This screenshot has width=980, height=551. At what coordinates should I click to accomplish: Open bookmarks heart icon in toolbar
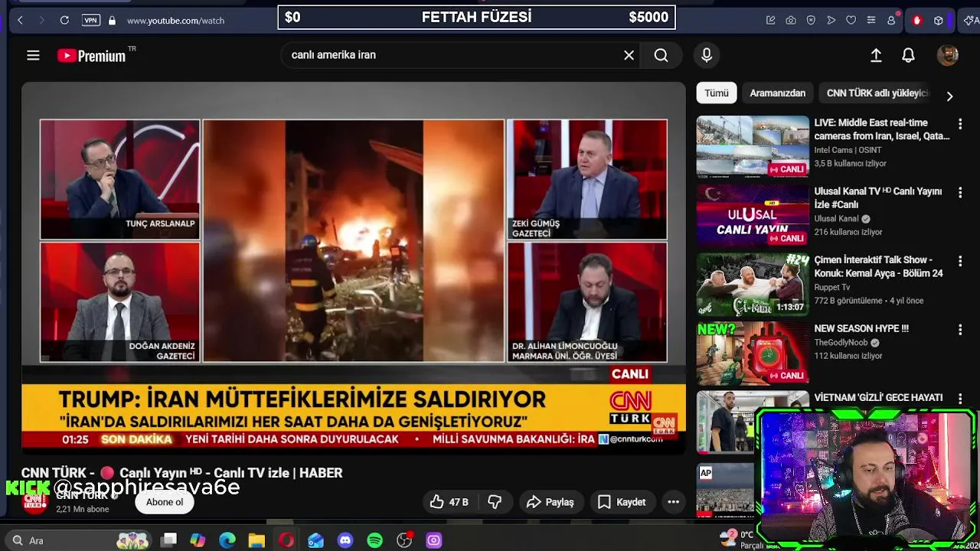tap(851, 21)
